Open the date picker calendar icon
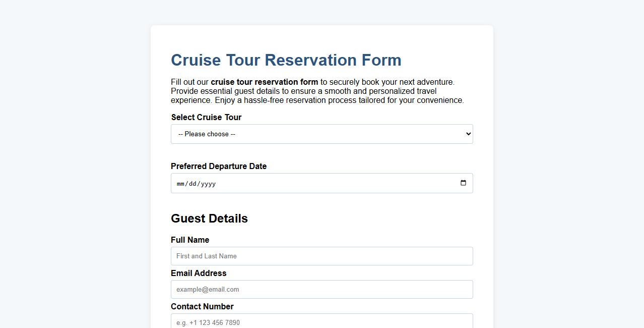644x328 pixels. click(463, 183)
